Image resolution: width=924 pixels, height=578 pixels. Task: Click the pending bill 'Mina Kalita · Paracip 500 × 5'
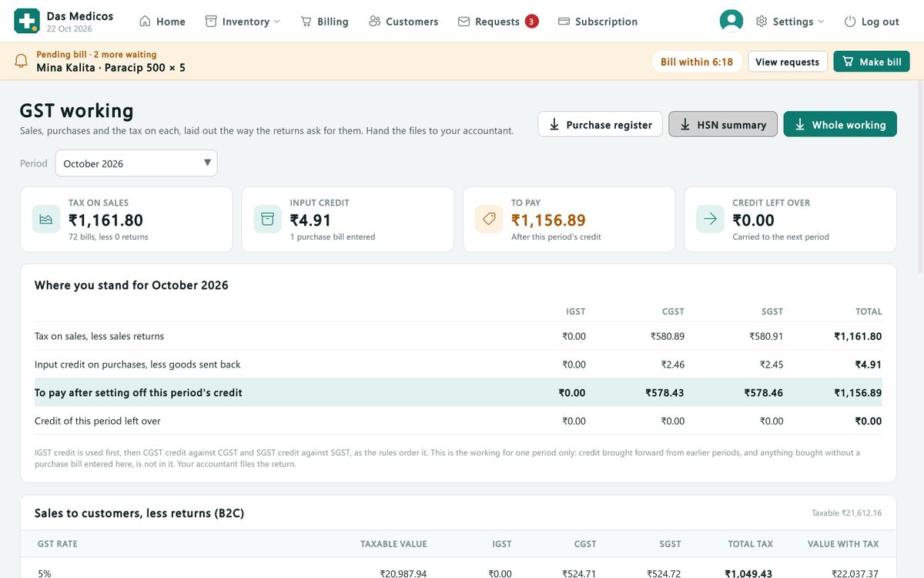[x=111, y=68]
